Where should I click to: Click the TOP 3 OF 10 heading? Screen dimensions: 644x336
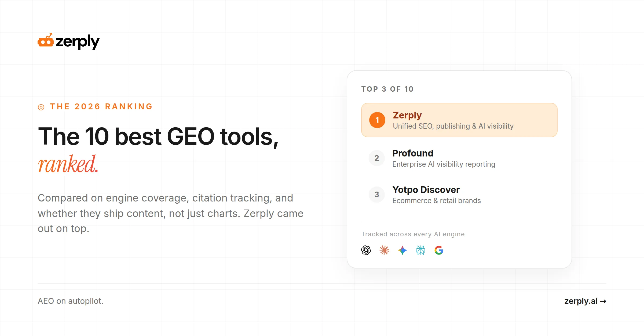[387, 89]
